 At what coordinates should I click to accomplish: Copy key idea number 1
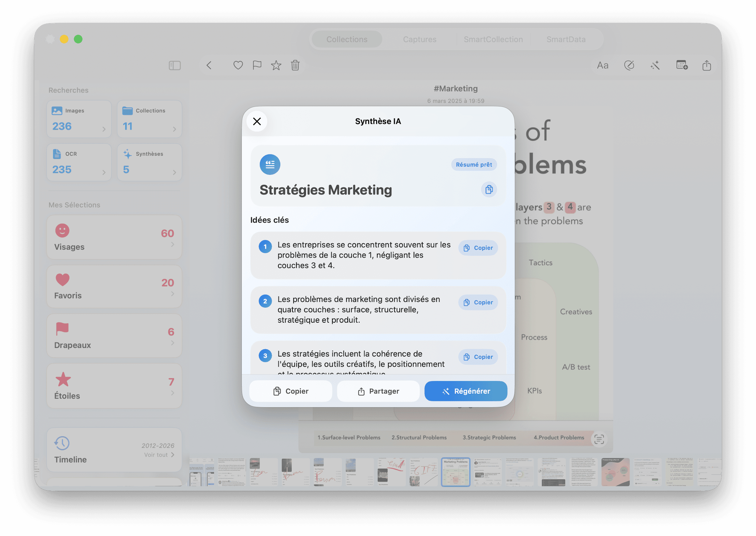tap(478, 248)
